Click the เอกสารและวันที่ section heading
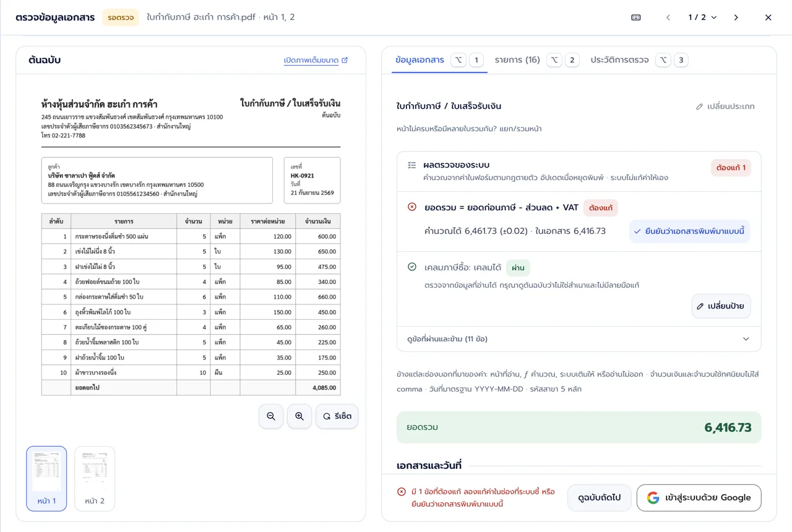The width and height of the screenshot is (792, 532). pyautogui.click(x=429, y=465)
